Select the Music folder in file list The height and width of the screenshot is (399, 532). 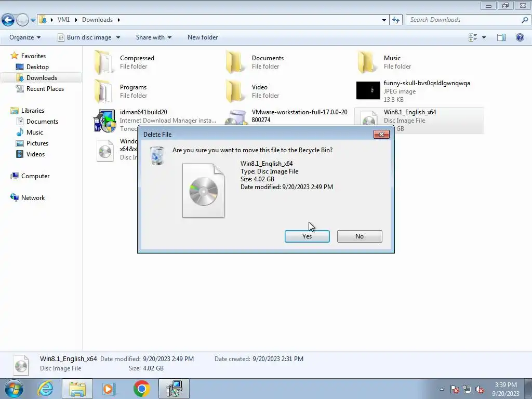click(x=392, y=62)
